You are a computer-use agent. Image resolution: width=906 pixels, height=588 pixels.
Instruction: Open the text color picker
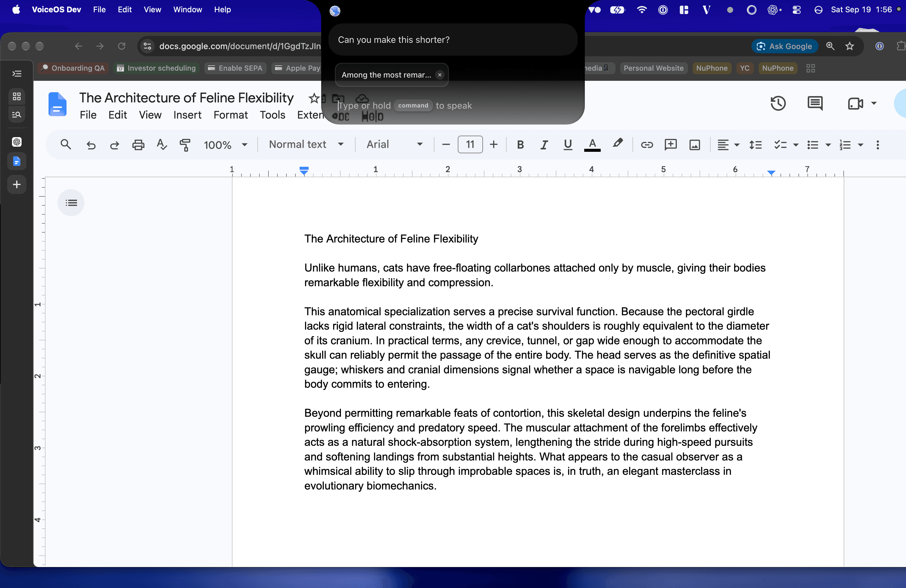tap(592, 145)
